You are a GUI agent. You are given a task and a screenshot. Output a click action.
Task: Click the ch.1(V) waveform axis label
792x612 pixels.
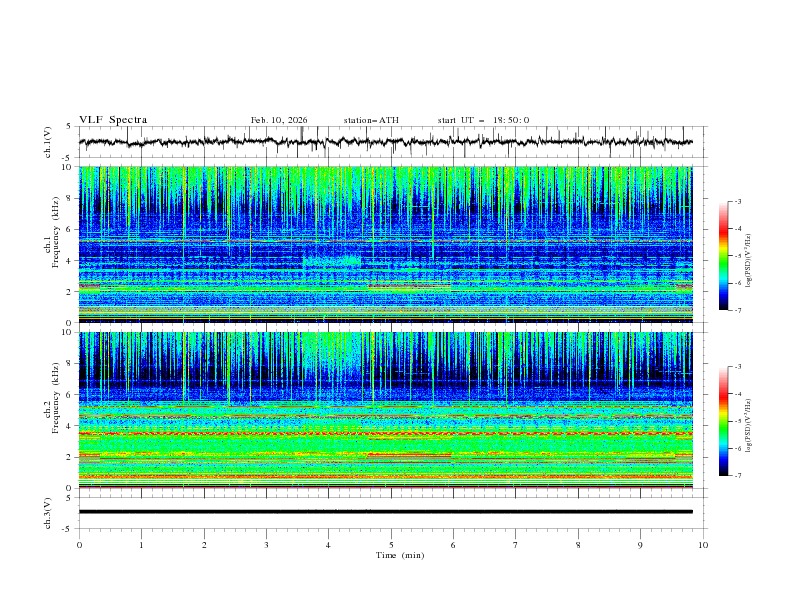tap(48, 142)
